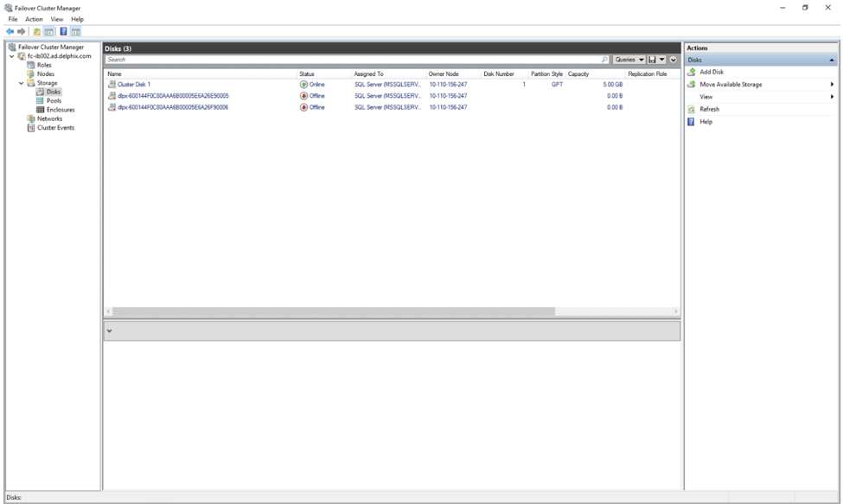The image size is (843, 504).
Task: Open the Queries dropdown
Action: pyautogui.click(x=629, y=60)
